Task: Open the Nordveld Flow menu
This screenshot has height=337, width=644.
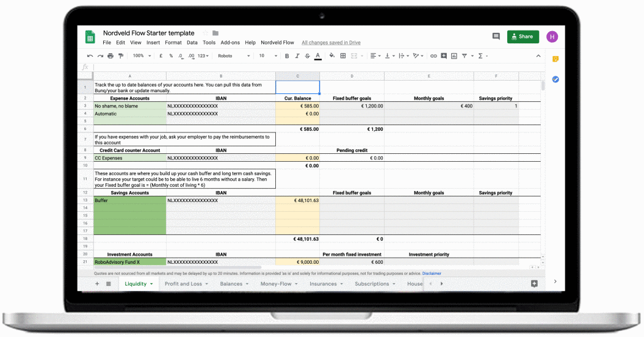Action: coord(277,43)
